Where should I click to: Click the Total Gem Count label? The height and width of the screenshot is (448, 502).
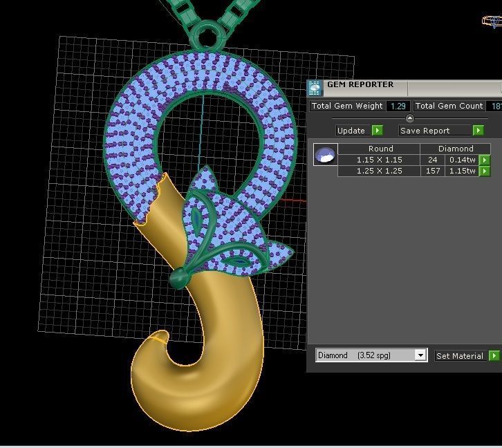(x=449, y=106)
